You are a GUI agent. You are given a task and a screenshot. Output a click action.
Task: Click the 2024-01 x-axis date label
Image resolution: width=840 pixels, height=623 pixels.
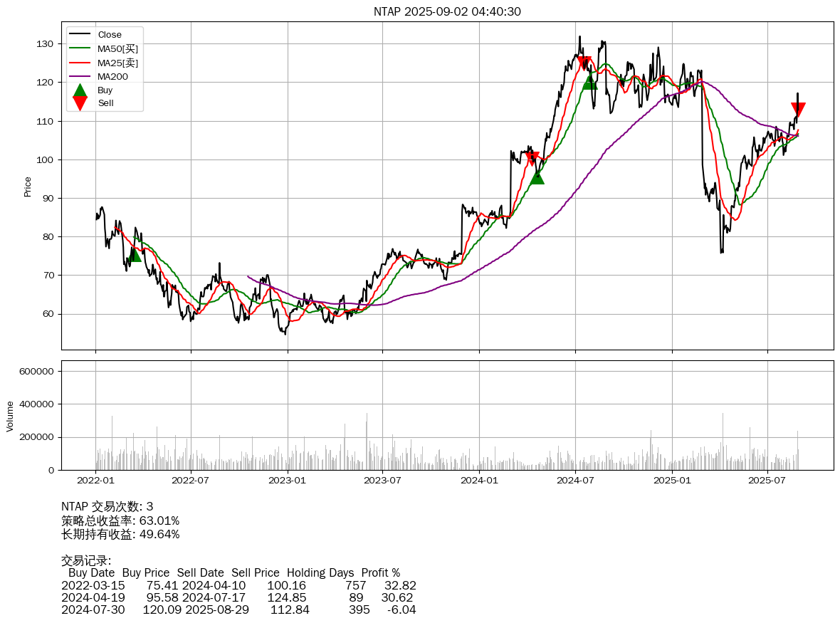[x=479, y=480]
